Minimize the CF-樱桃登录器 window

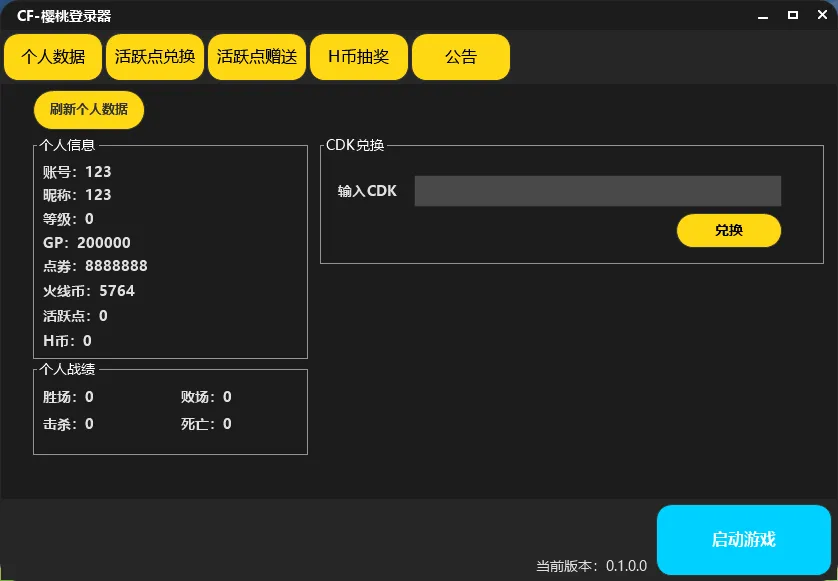click(x=761, y=15)
